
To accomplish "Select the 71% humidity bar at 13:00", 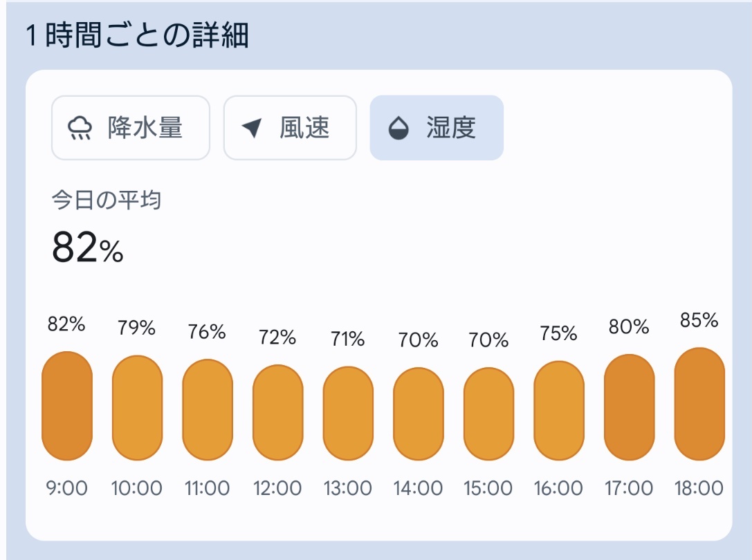I will coord(348,413).
